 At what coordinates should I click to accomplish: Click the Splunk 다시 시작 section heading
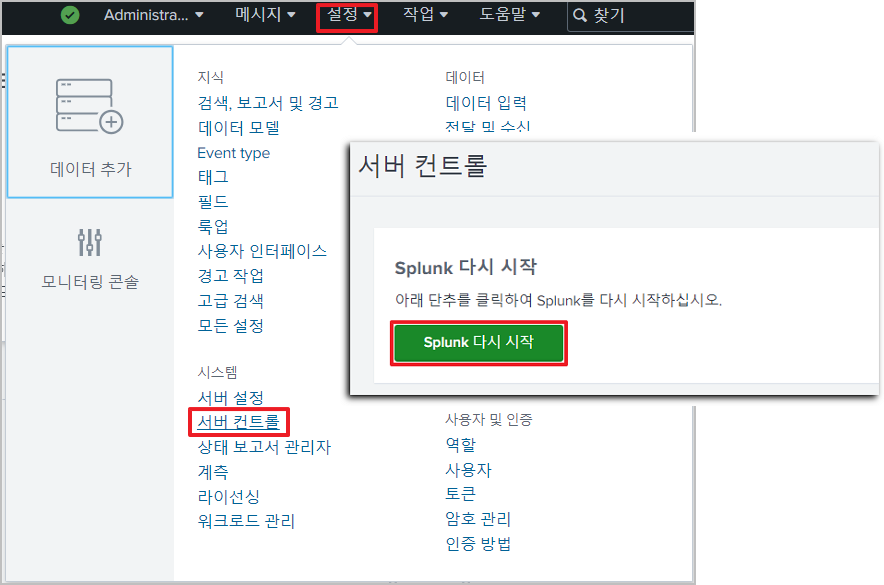click(466, 267)
